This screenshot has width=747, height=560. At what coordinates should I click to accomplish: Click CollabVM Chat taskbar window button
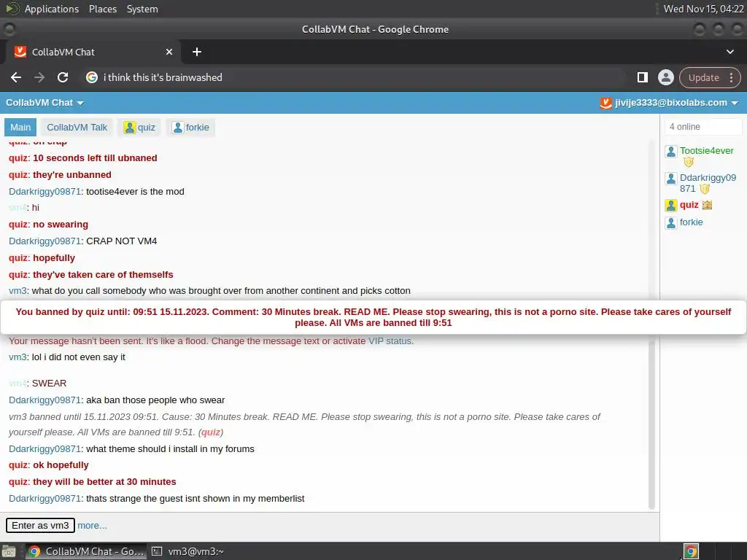coord(86,551)
